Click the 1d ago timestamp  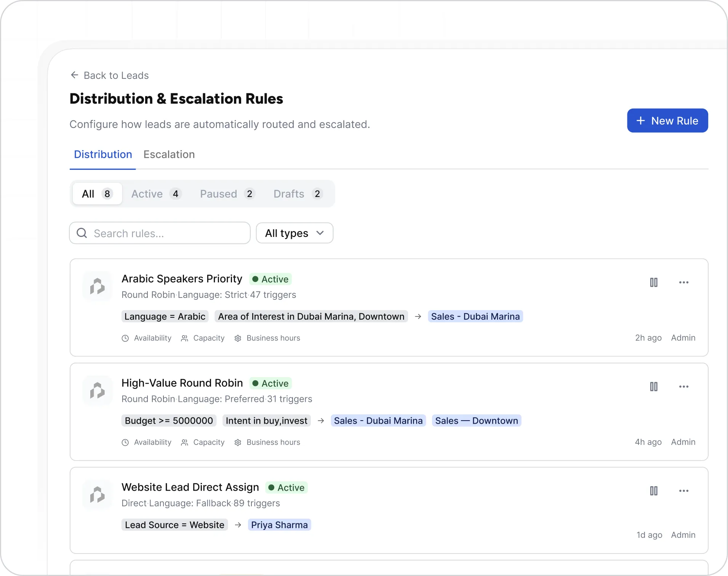650,535
